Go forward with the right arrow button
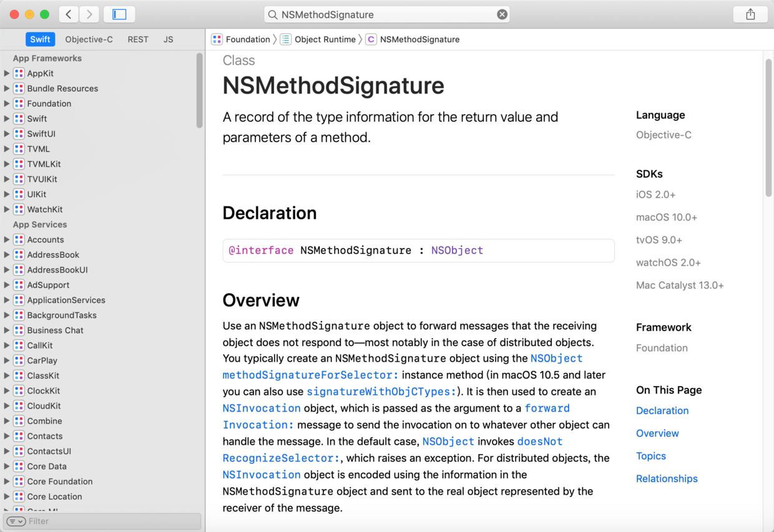The width and height of the screenshot is (774, 532). tap(89, 14)
